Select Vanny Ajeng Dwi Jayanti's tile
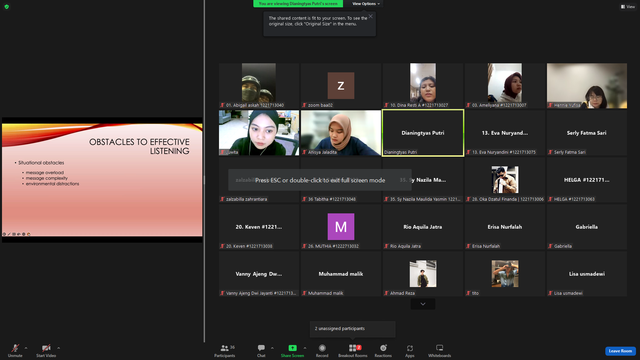This screenshot has height=360, width=640. 259,273
